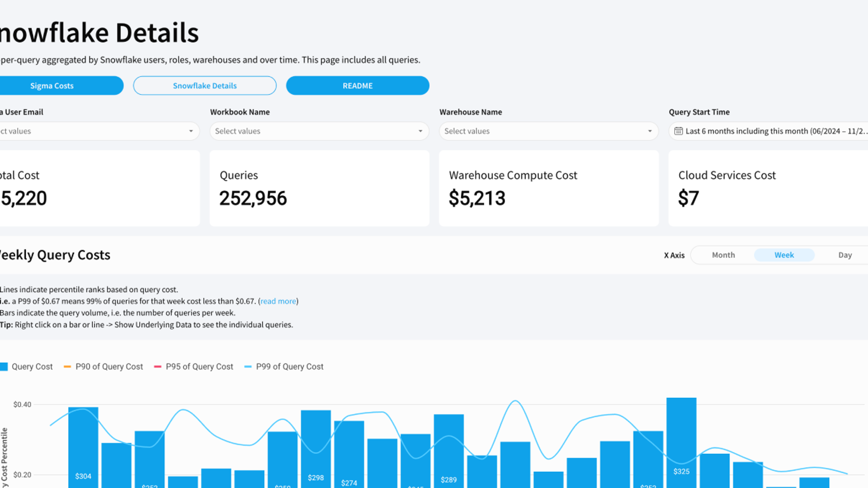Screen dimensions: 868x488
Task: Click the Total Cost KPI card
Action: tap(100, 188)
